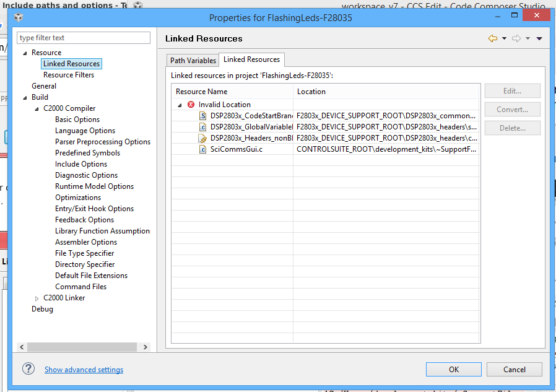Select the DSP2803x_Headers_nonBIOS resource name
This screenshot has height=392, width=556.
pyautogui.click(x=251, y=138)
